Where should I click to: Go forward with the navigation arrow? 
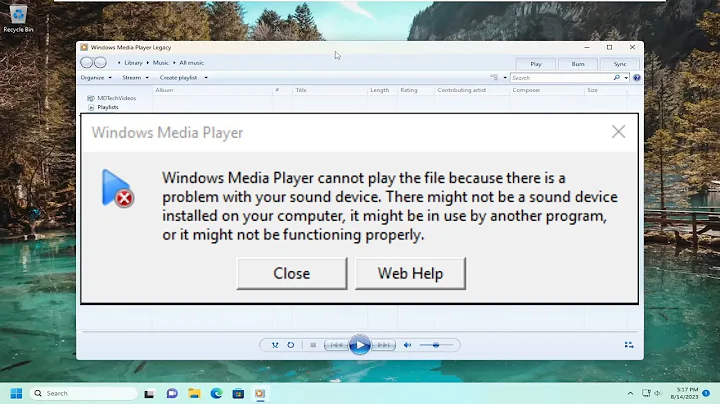100,62
